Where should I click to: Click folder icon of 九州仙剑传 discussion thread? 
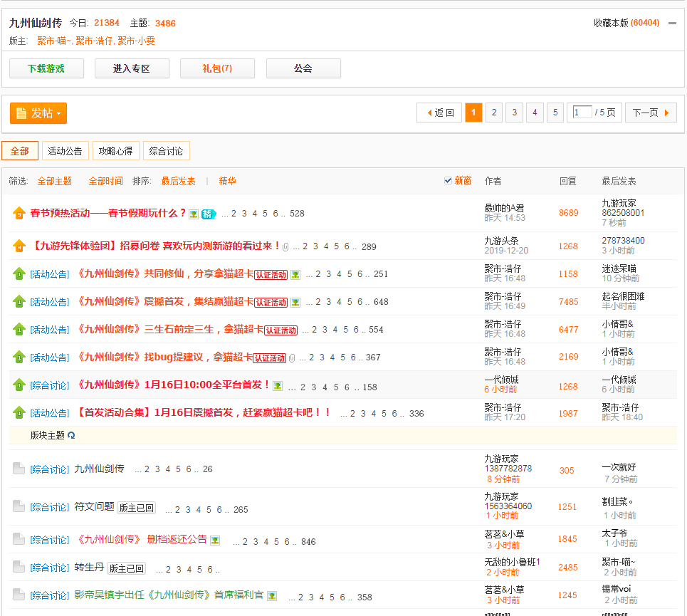point(19,469)
